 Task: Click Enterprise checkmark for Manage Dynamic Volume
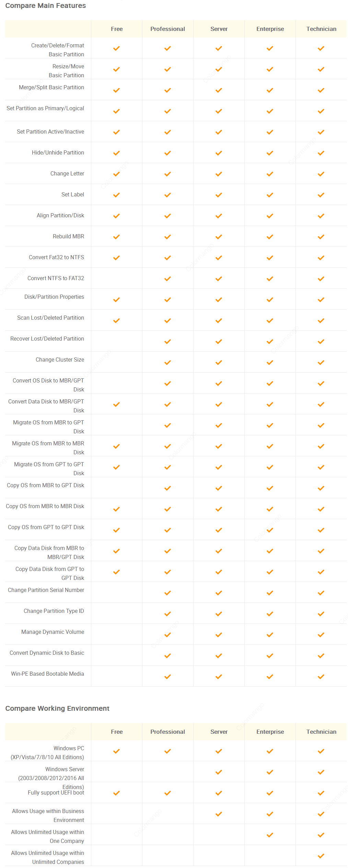pos(270,635)
